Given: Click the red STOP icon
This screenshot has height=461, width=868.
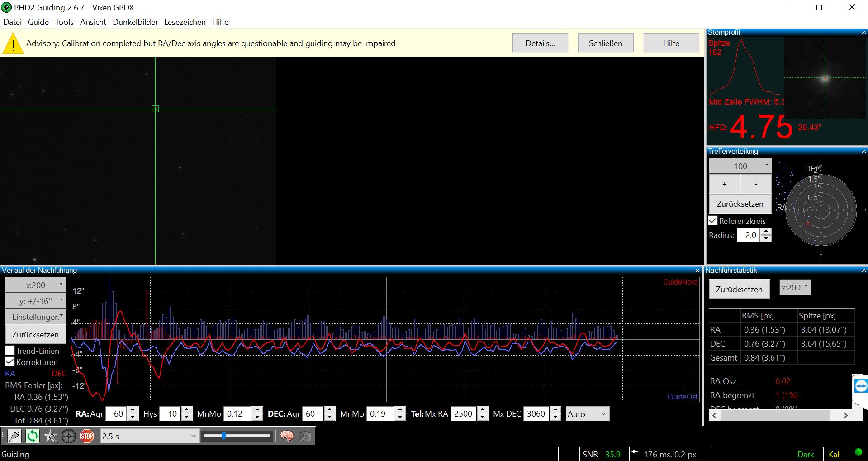Looking at the screenshot, I should coord(87,436).
